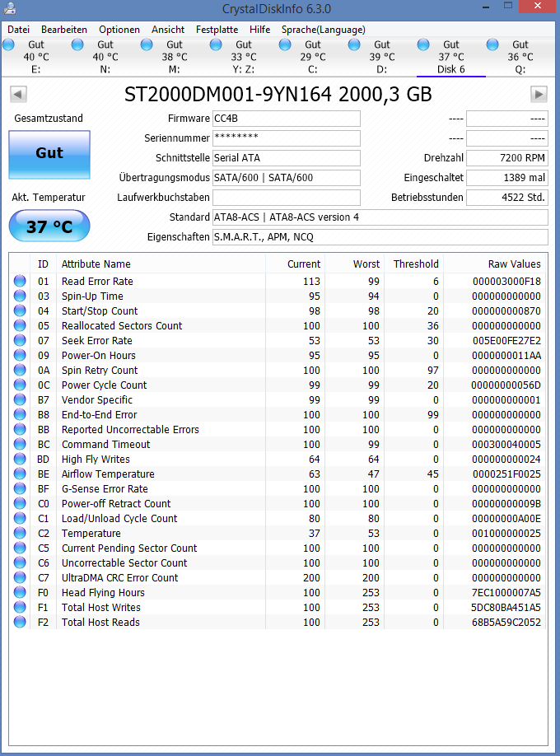Viewport: 560px width, 756px height.
Task: Go to previous disk with left arrow
Action: coord(18,94)
